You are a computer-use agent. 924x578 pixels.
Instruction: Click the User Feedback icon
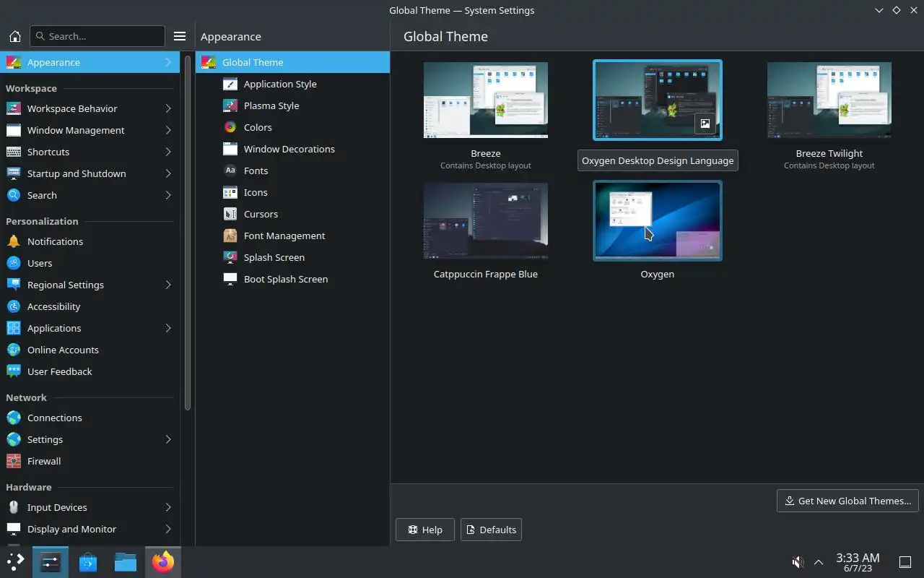(13, 371)
